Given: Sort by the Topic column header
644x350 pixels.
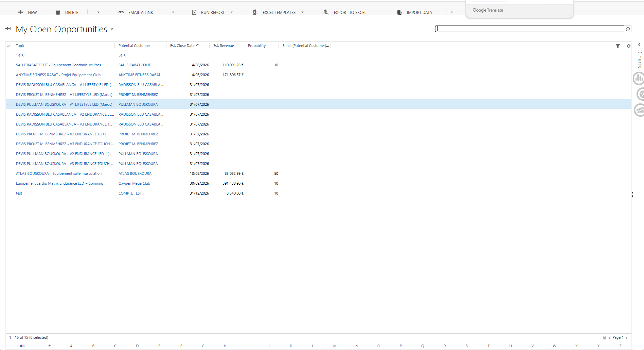Looking at the screenshot, I should pyautogui.click(x=20, y=46).
